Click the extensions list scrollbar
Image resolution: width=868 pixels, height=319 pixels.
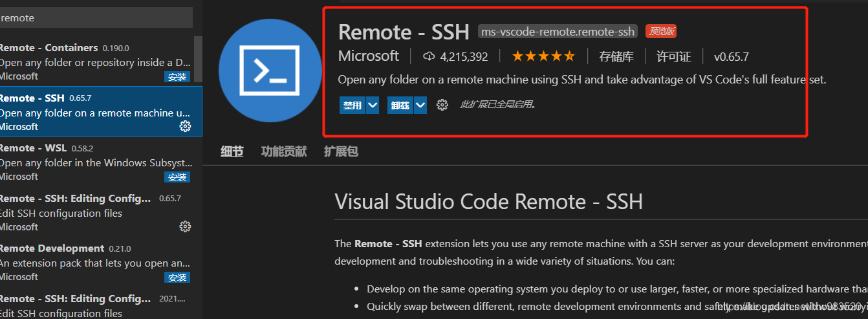[199, 58]
